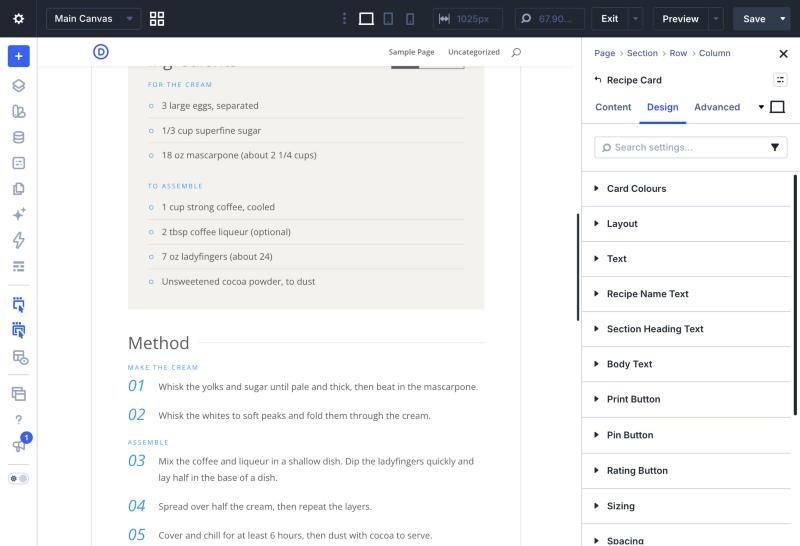
Task: Expand the Section Heading Text section
Action: (686, 329)
